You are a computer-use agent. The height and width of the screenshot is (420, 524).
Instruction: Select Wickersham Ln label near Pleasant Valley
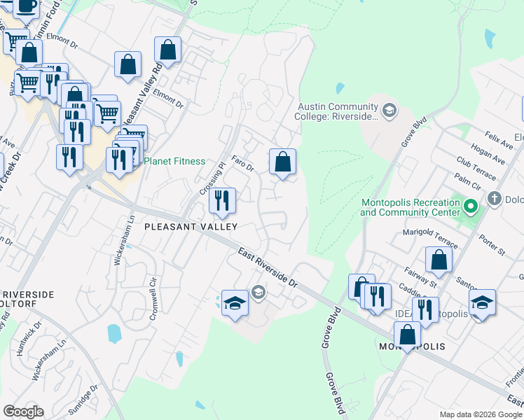coord(124,240)
